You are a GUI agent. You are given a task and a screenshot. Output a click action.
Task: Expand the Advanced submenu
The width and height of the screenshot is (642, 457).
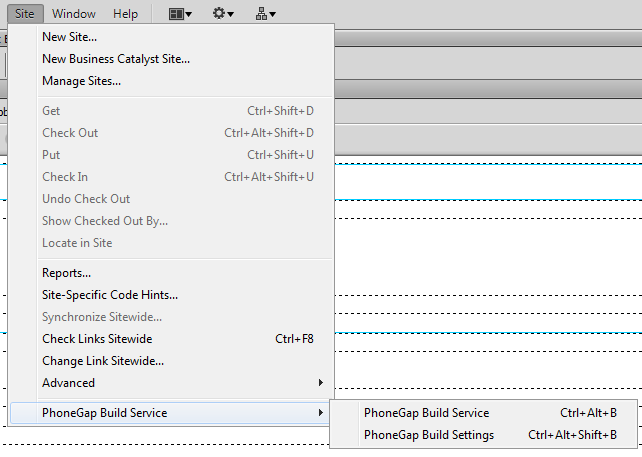click(x=69, y=383)
